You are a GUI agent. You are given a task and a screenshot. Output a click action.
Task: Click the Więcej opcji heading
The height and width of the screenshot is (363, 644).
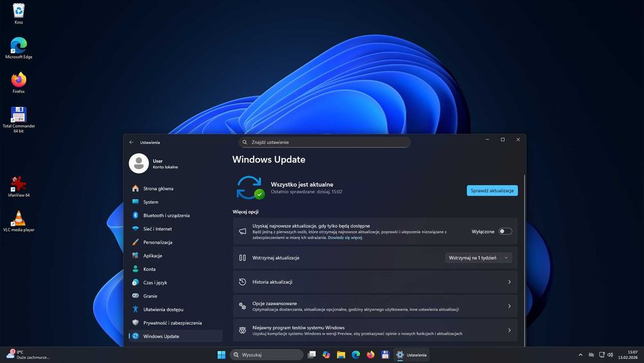pyautogui.click(x=245, y=211)
